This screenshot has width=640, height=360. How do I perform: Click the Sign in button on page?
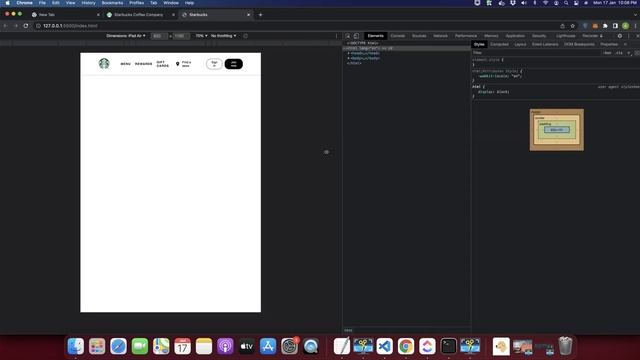(214, 64)
